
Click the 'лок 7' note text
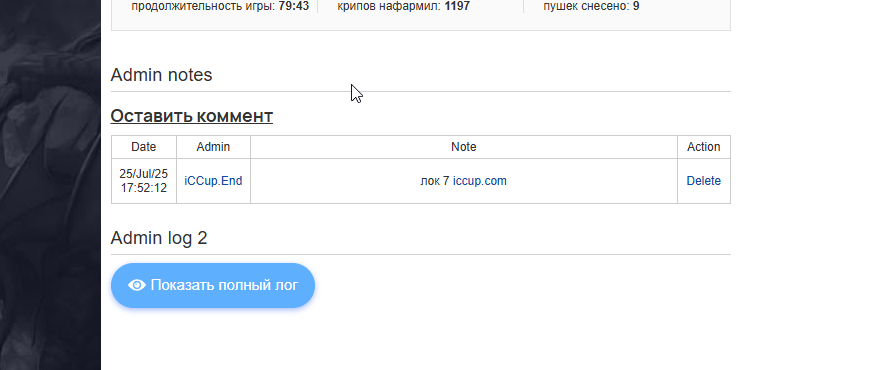click(x=435, y=181)
